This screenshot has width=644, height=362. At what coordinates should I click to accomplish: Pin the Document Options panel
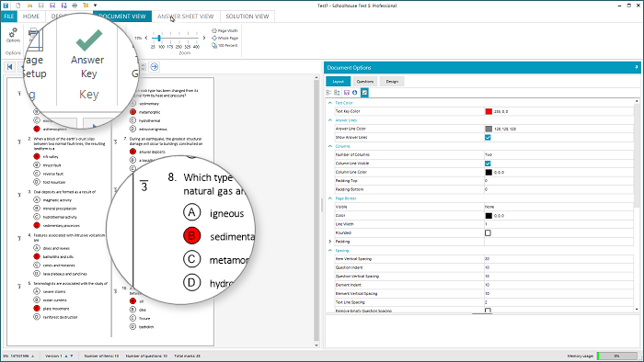coord(637,67)
